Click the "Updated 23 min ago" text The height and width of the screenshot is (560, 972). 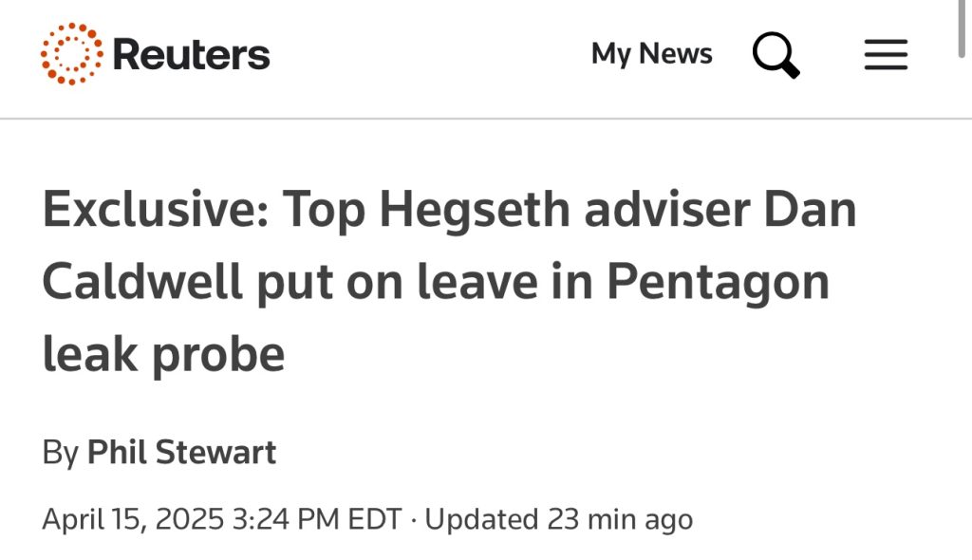[558, 519]
